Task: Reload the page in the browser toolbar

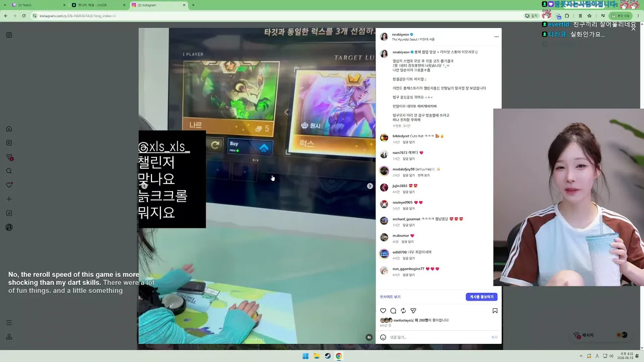Action: (x=24, y=16)
